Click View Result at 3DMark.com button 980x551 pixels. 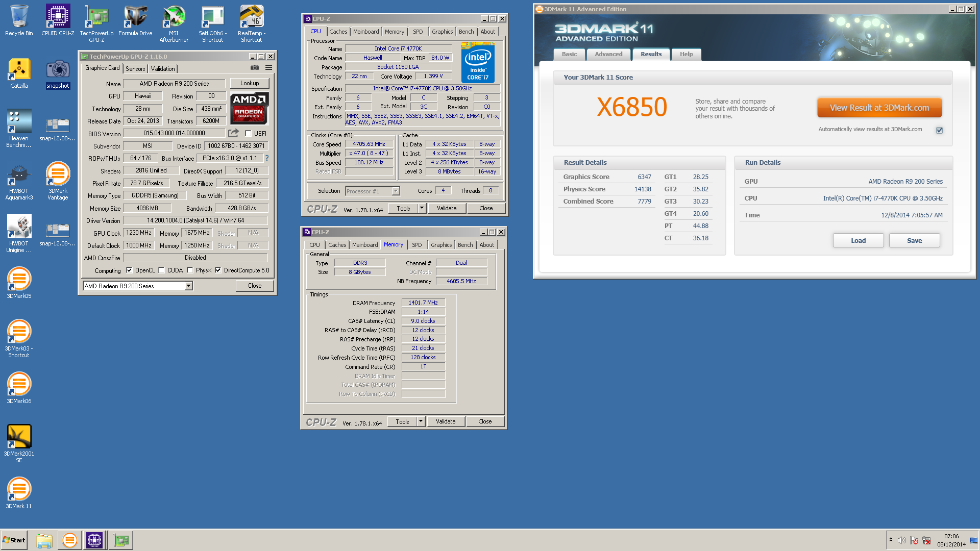[879, 108]
